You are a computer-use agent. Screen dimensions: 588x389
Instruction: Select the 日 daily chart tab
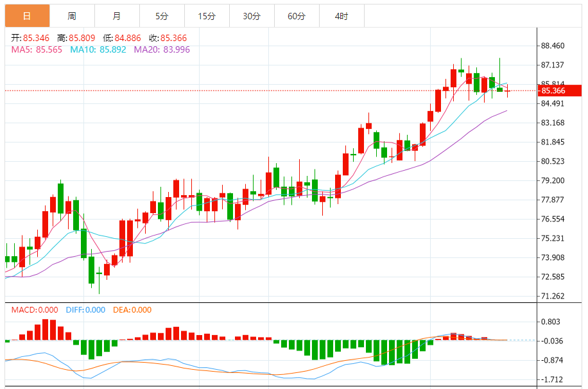tap(27, 16)
